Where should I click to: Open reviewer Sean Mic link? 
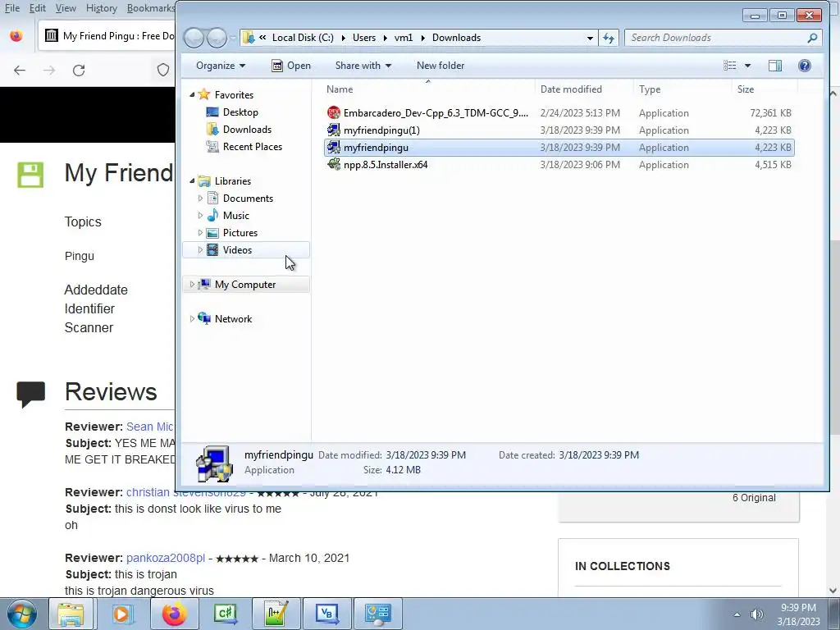point(150,427)
